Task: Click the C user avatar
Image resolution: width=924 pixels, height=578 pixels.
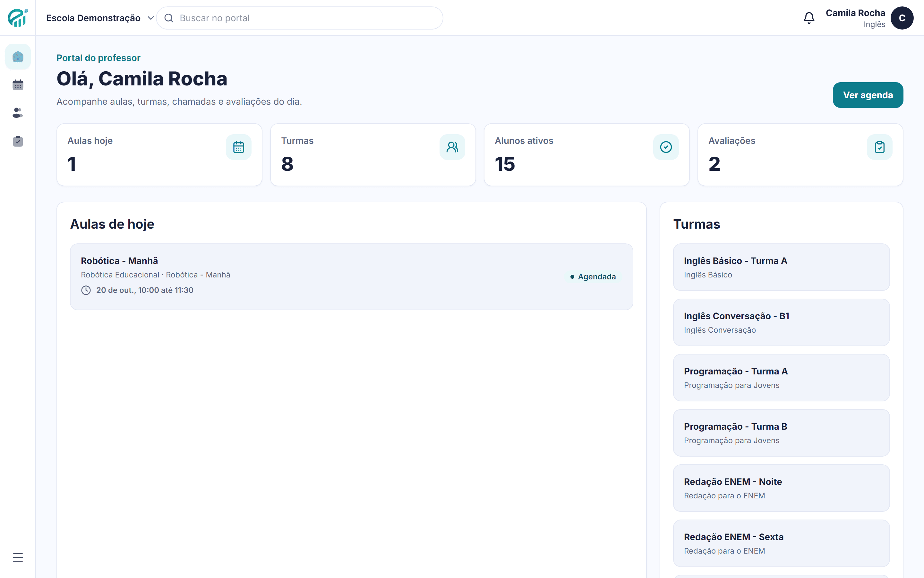Action: (902, 18)
